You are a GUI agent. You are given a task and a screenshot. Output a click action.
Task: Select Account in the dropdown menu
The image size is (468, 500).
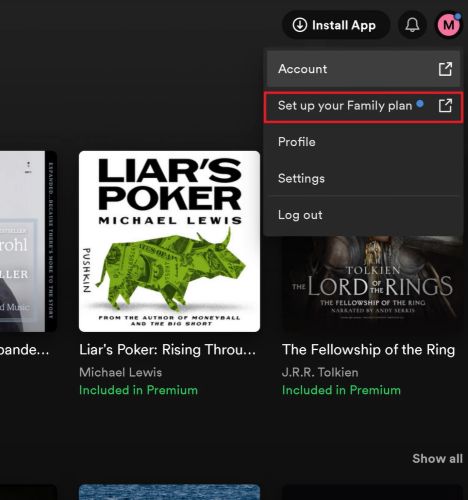pos(363,69)
